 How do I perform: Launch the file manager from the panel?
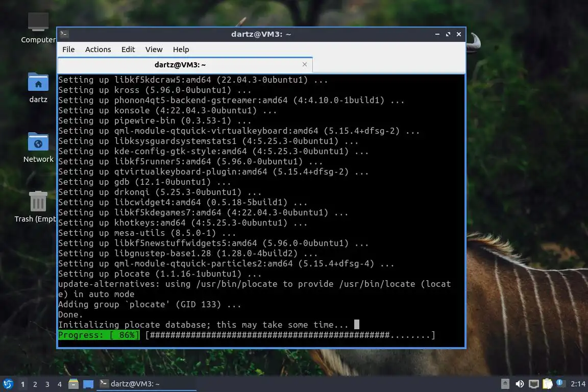coord(73,384)
